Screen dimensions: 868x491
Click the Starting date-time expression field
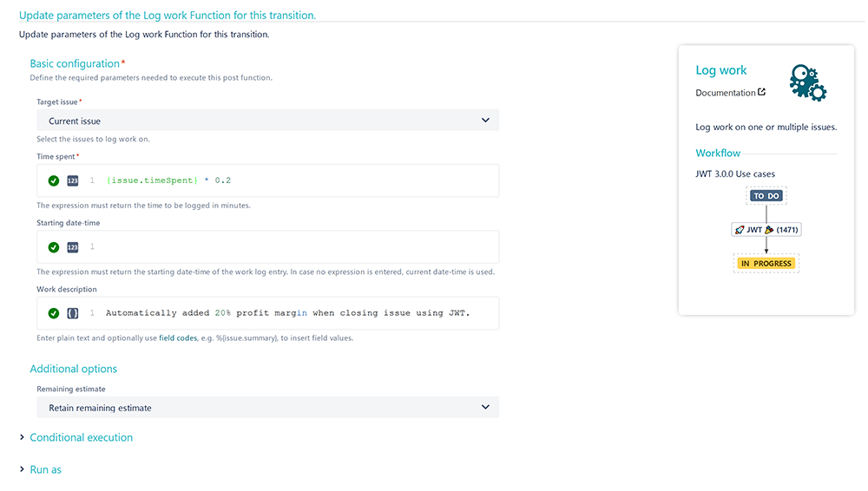(x=268, y=247)
